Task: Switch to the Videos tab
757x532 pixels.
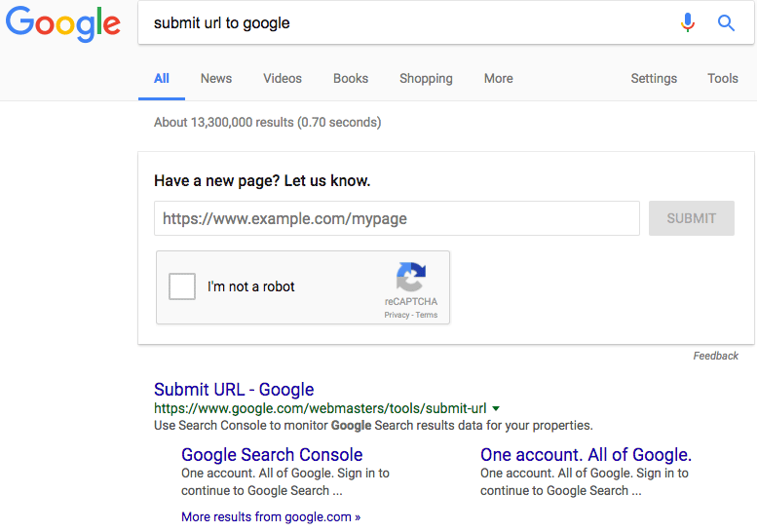Action: tap(283, 79)
